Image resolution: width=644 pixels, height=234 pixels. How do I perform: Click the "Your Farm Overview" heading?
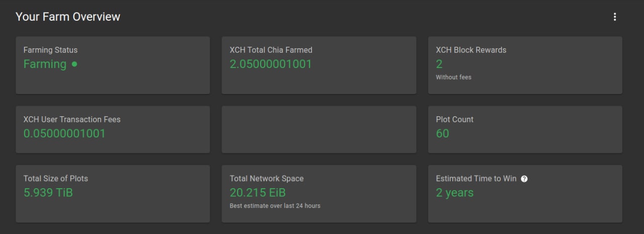coord(68,17)
